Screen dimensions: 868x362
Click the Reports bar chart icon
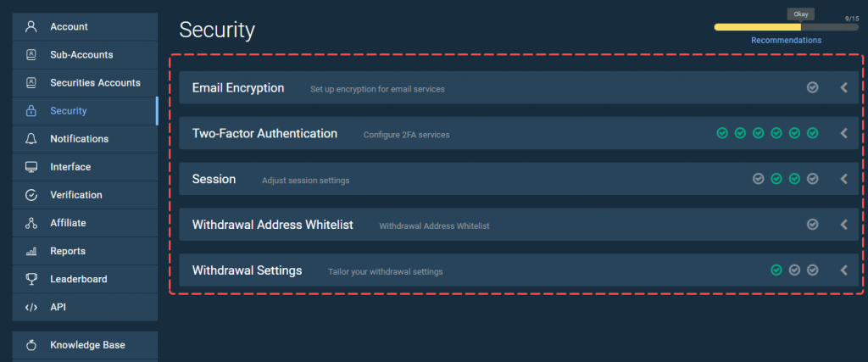(x=31, y=251)
